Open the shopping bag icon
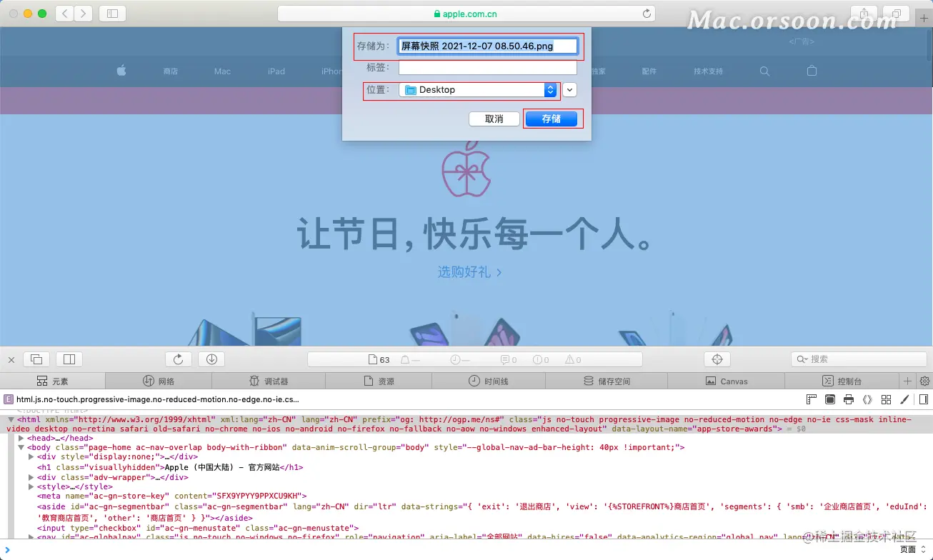The width and height of the screenshot is (933, 560). pyautogui.click(x=812, y=71)
